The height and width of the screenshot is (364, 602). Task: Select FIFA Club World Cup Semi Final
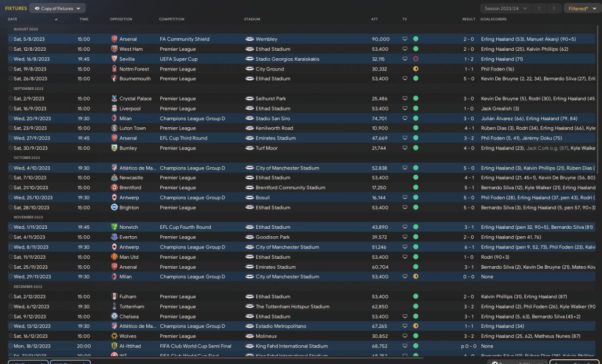point(196,346)
